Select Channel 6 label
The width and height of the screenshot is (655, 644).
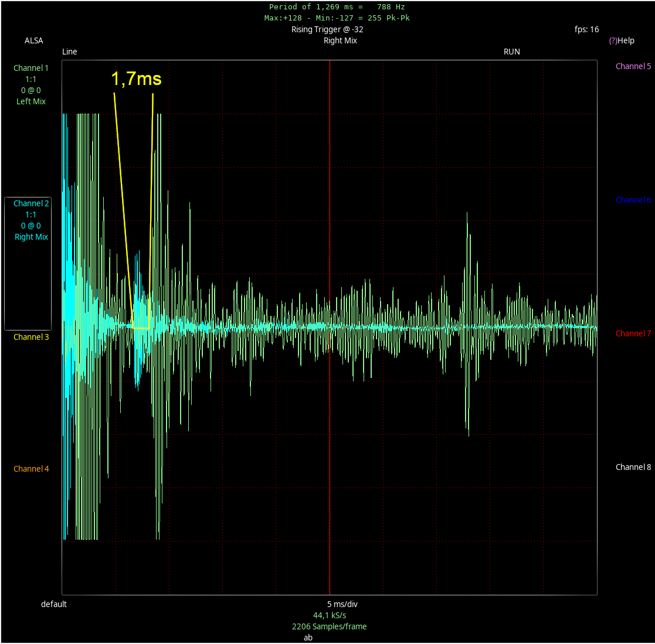click(633, 200)
